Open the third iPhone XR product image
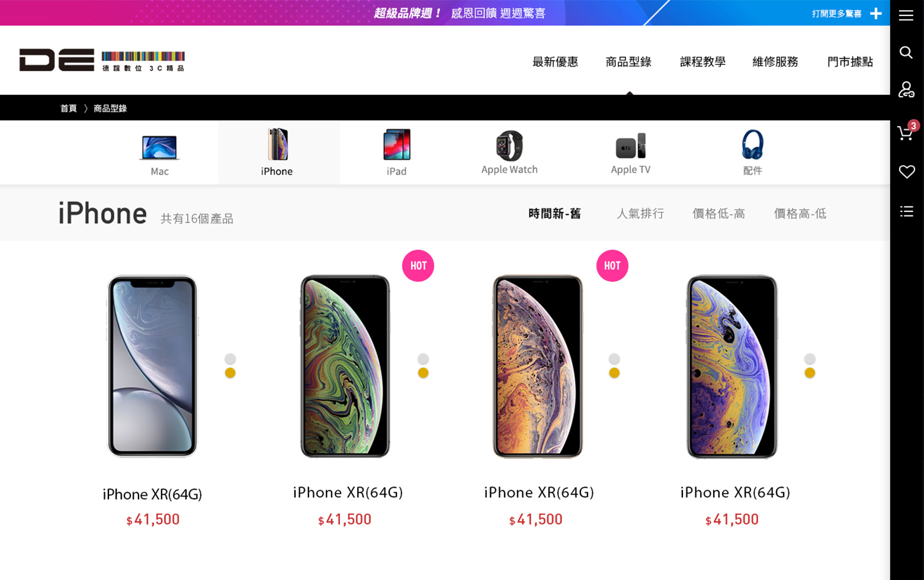The image size is (924, 580). coord(538,366)
